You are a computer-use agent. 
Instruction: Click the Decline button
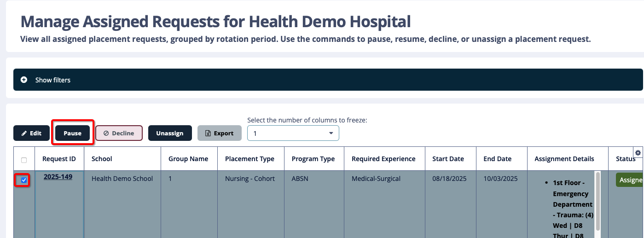(x=119, y=133)
